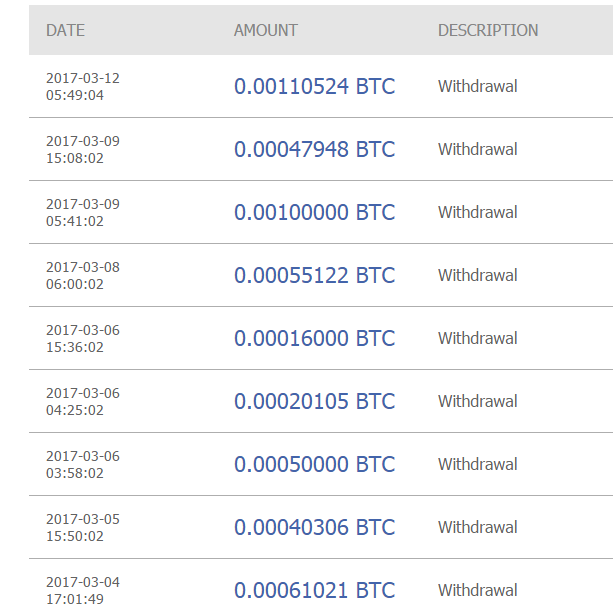
Task: Click the 2017-03-12 05:49:04 date entry
Action: point(82,86)
